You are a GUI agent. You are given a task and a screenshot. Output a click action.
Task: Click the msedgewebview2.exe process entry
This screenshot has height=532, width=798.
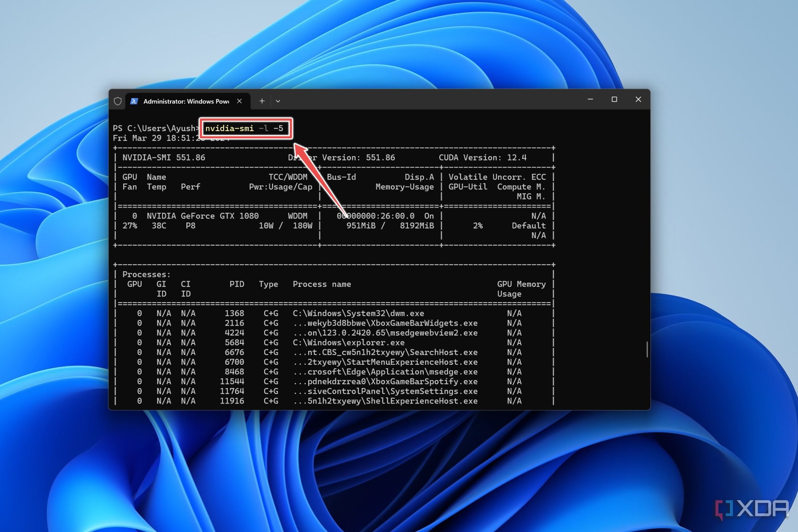point(385,333)
